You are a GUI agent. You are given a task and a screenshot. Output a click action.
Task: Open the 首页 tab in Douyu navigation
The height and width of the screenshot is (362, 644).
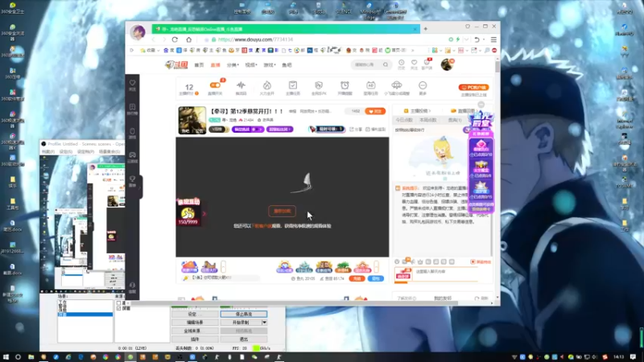(199, 65)
